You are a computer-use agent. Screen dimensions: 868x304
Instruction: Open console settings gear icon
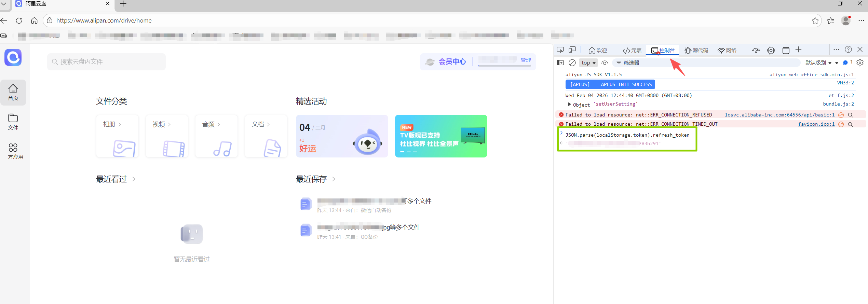(x=860, y=63)
